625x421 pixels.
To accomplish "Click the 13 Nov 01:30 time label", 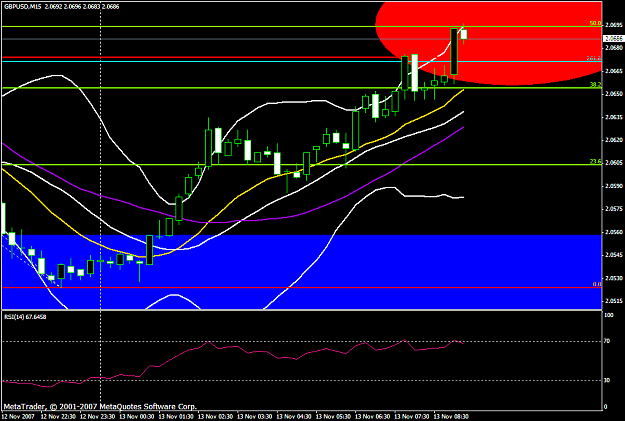I will [x=175, y=417].
